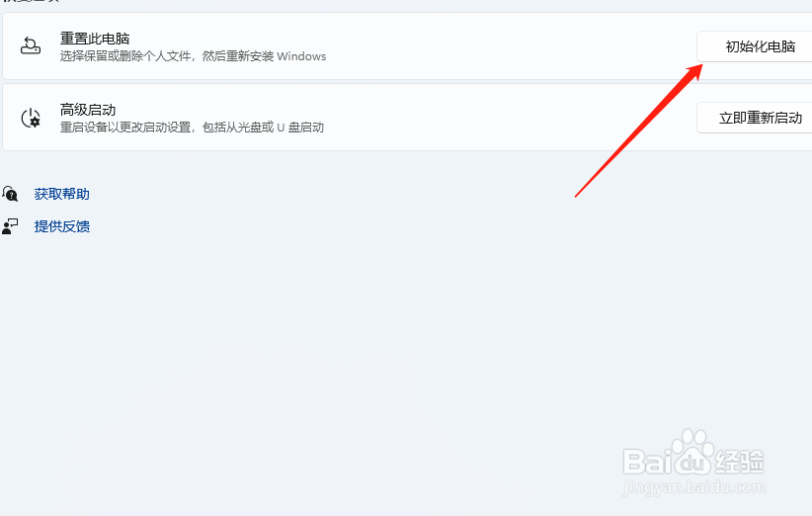This screenshot has height=516, width=812.
Task: Click the description about booting from U 盘
Action: pyautogui.click(x=192, y=127)
